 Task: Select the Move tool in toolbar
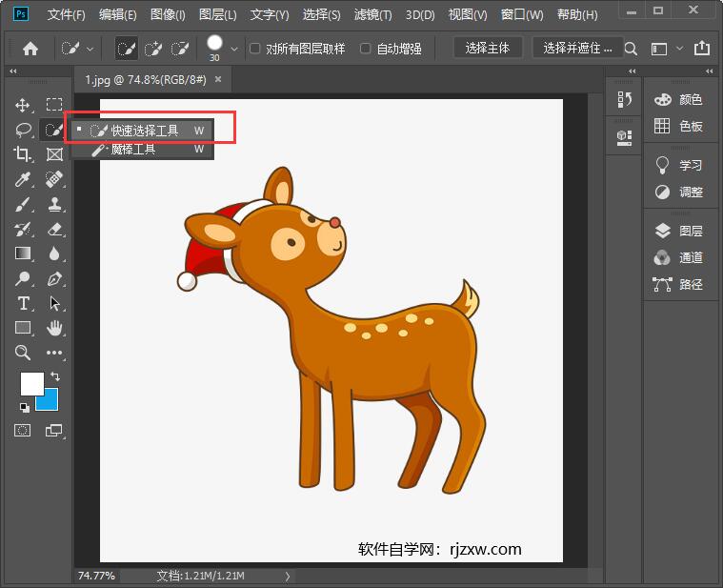23,105
